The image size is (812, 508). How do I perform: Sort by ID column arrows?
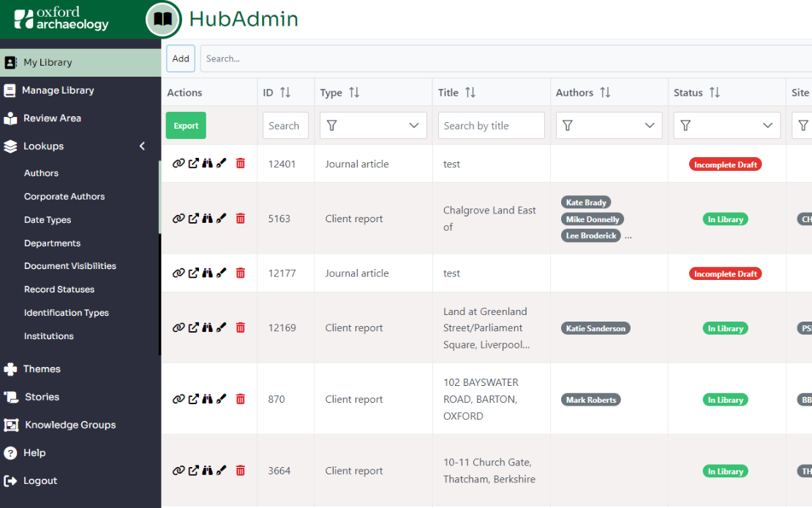point(285,92)
